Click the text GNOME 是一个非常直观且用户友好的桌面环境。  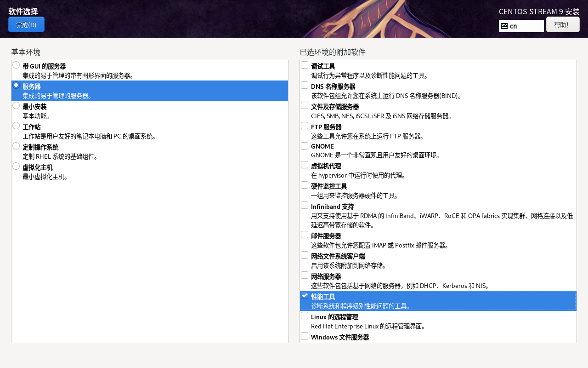(376, 155)
